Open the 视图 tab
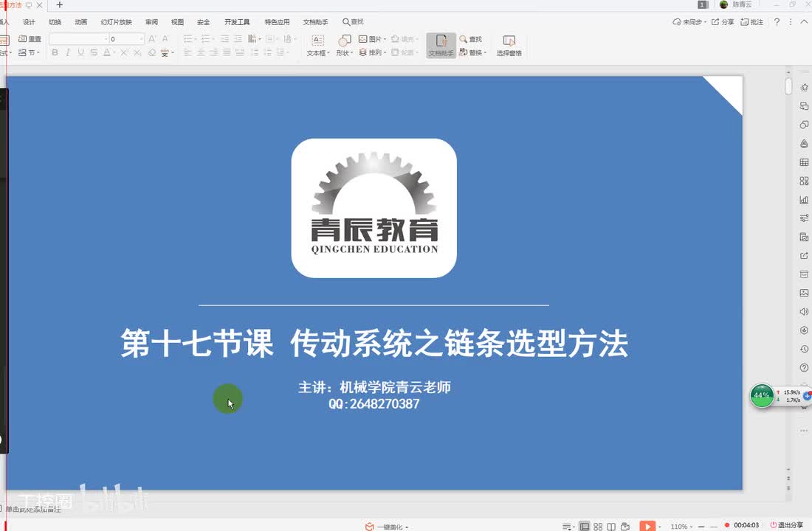The image size is (812, 531). [178, 21]
